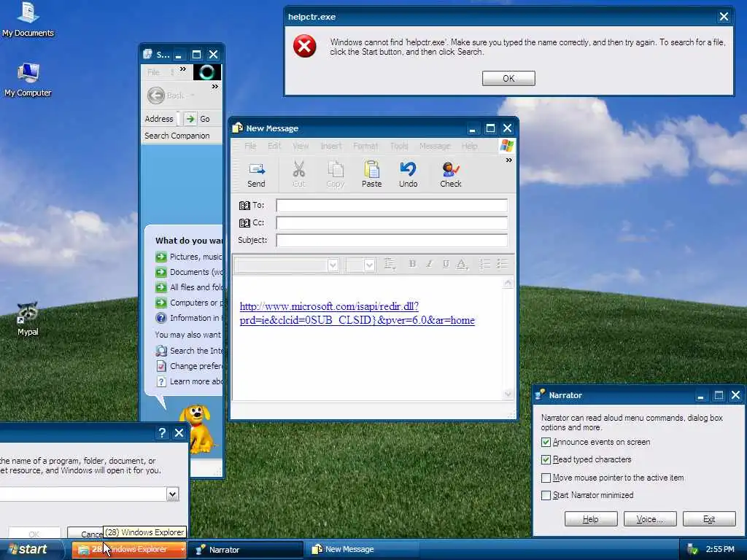Open View menu in New Message
Viewport: 747px width, 560px height.
tap(301, 146)
